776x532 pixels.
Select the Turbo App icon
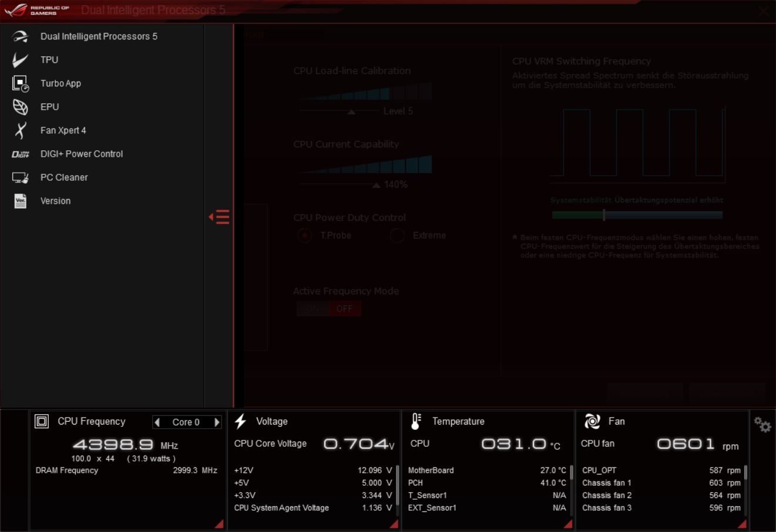point(20,83)
